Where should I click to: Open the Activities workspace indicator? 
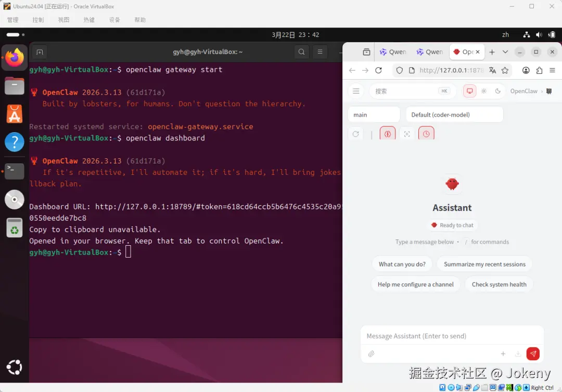point(16,35)
